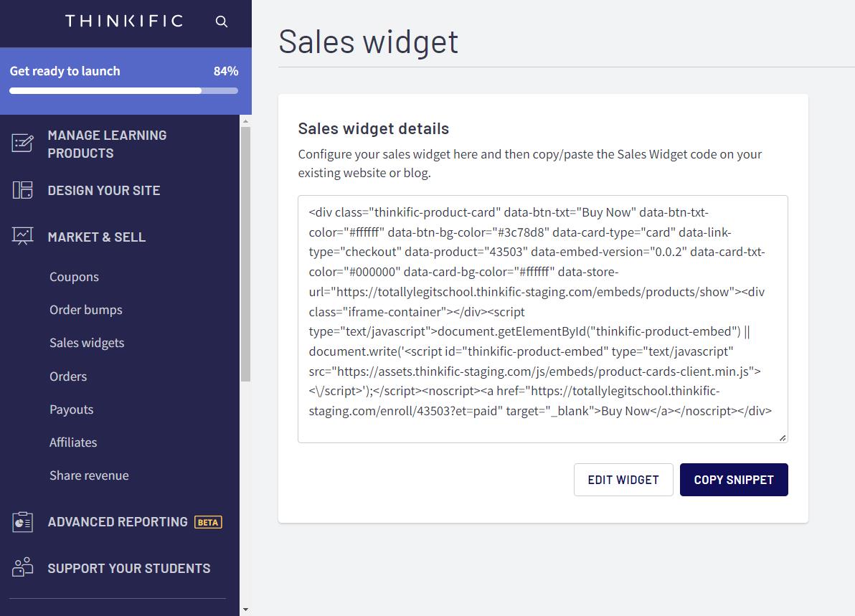
Task: Expand the Design Your Site section
Action: [x=103, y=190]
